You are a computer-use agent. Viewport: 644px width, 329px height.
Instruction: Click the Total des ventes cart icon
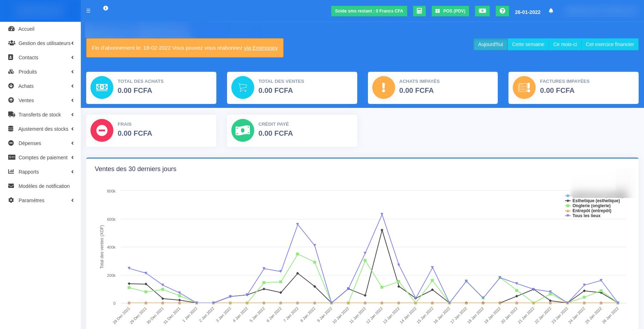pyautogui.click(x=243, y=88)
